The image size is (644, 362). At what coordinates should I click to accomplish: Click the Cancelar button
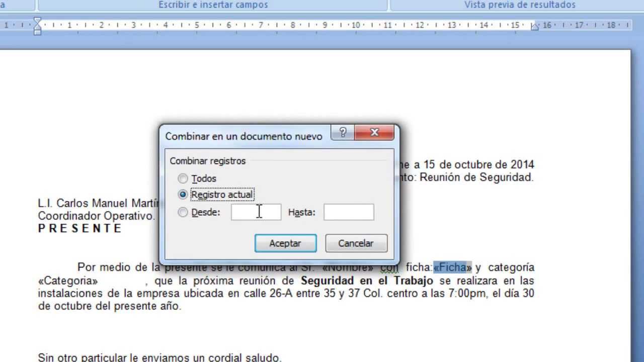[356, 243]
